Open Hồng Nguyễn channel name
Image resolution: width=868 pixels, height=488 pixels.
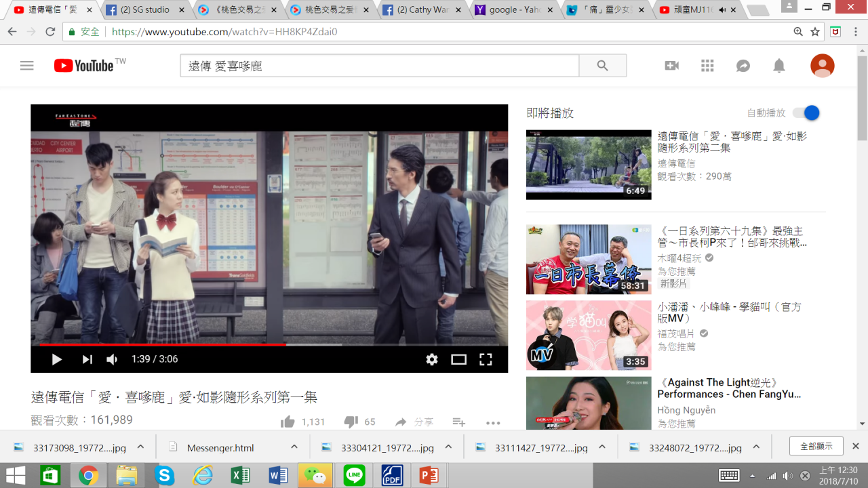686,410
